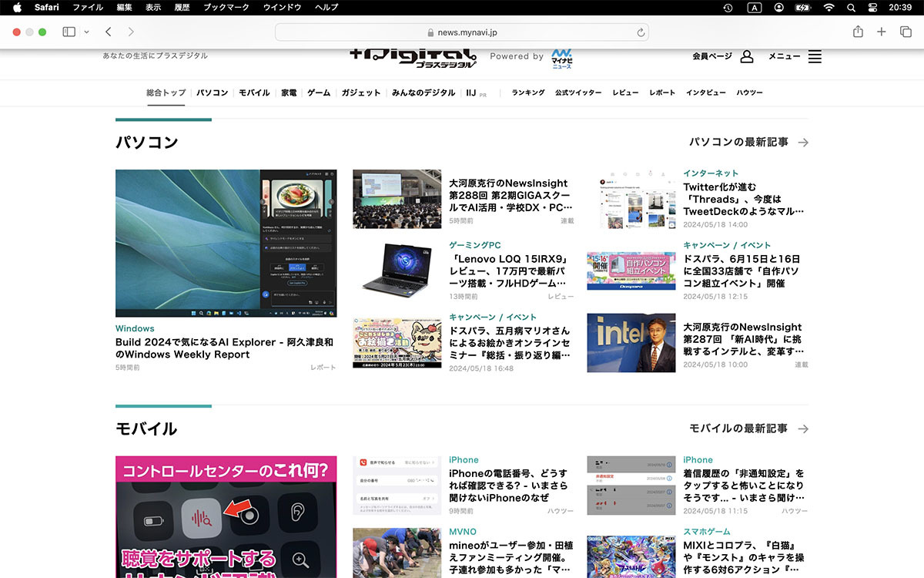Viewport: 924px width, 578px height.
Task: Open NewsInsight 第288回 article headline
Action: (x=511, y=196)
